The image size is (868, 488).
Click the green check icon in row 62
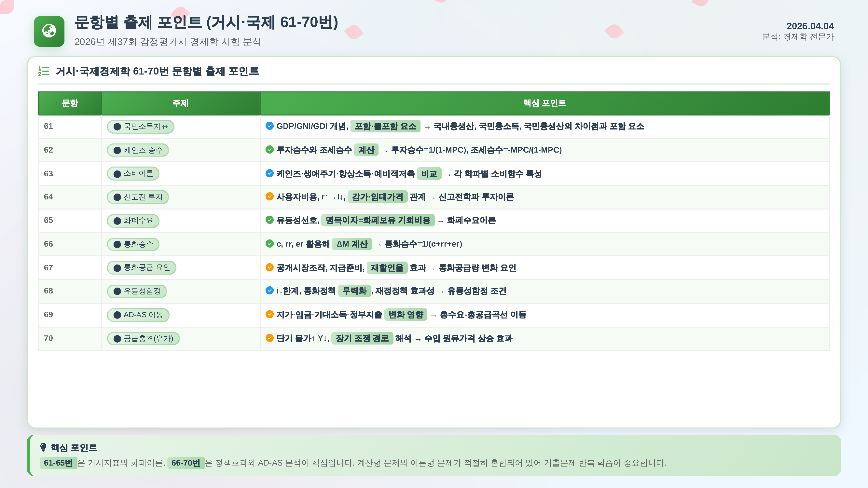(x=269, y=150)
